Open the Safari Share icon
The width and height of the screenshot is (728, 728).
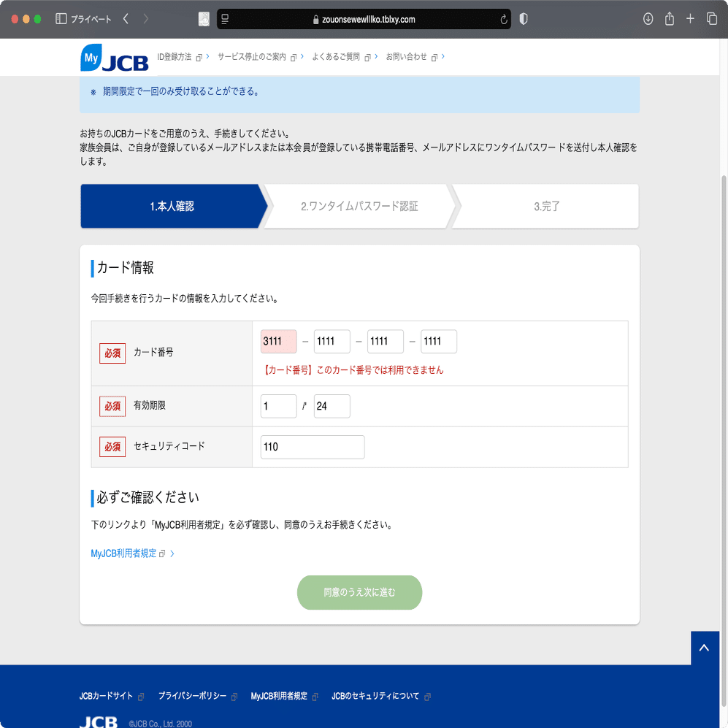click(x=669, y=19)
